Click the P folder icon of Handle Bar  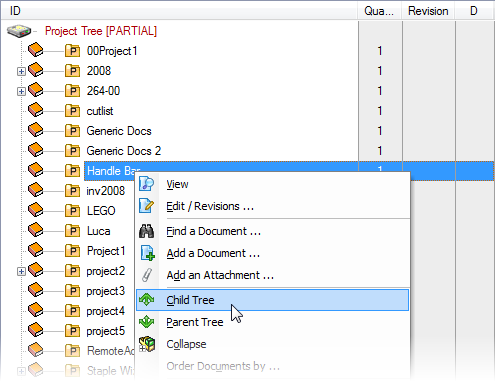[72, 171]
